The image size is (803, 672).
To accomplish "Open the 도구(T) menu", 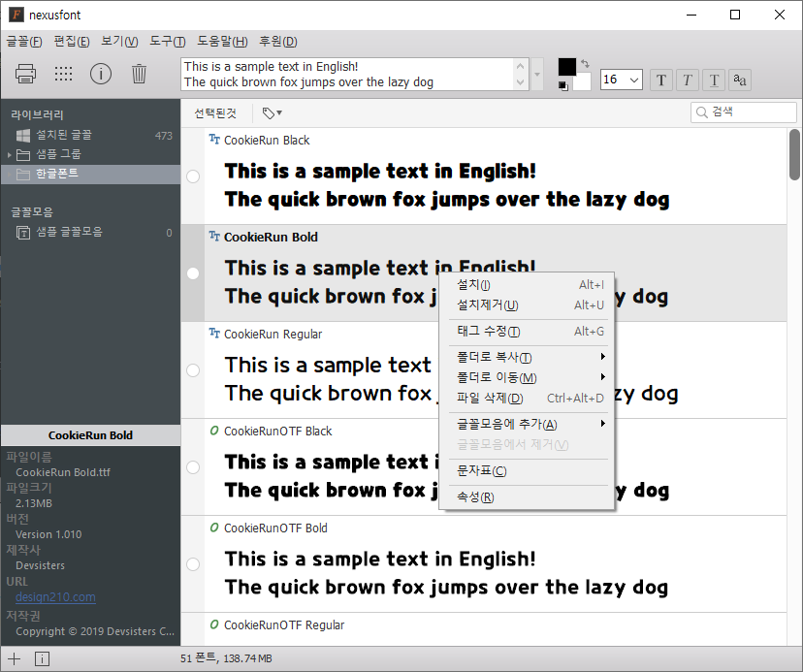I will pyautogui.click(x=168, y=42).
